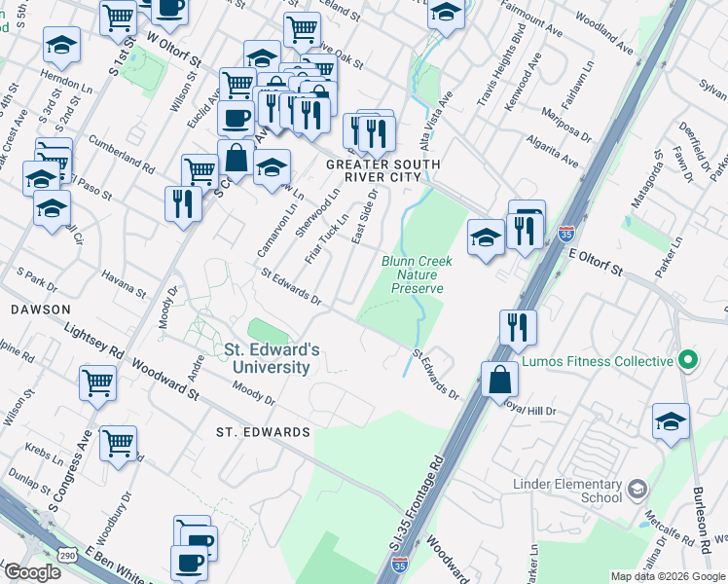
Task: Click the restaurant marker on S Congress below Cumberland Rd
Action: (x=183, y=204)
